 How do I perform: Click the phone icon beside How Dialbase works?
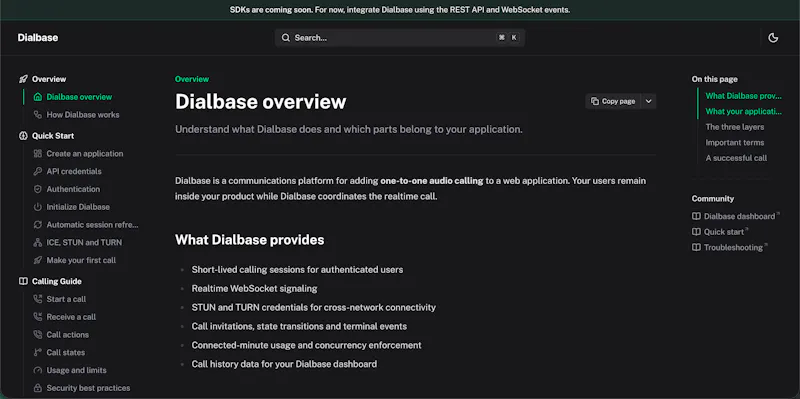38,115
